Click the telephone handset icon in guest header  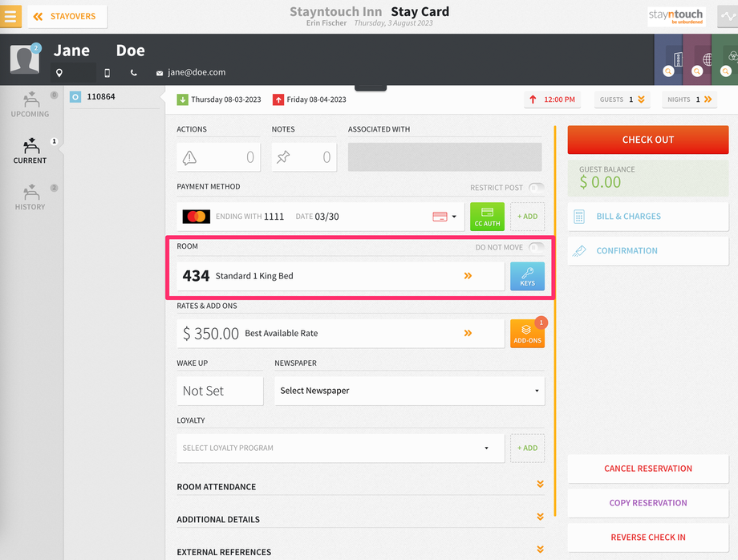tap(134, 73)
